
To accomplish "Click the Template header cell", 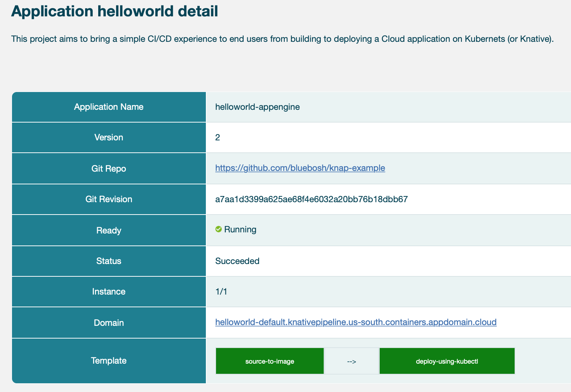I will (x=109, y=361).
